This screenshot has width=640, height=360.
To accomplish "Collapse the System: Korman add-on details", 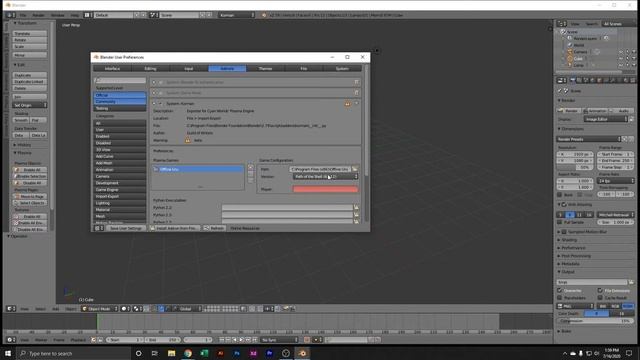I will click(x=154, y=104).
